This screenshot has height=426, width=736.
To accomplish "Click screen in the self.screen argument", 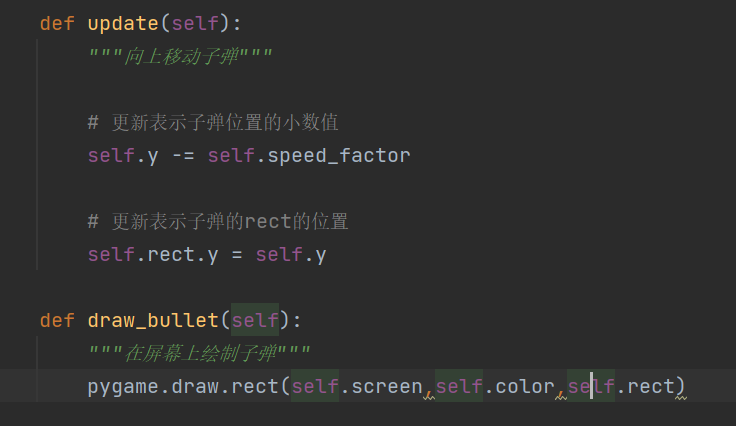I will click(387, 387).
